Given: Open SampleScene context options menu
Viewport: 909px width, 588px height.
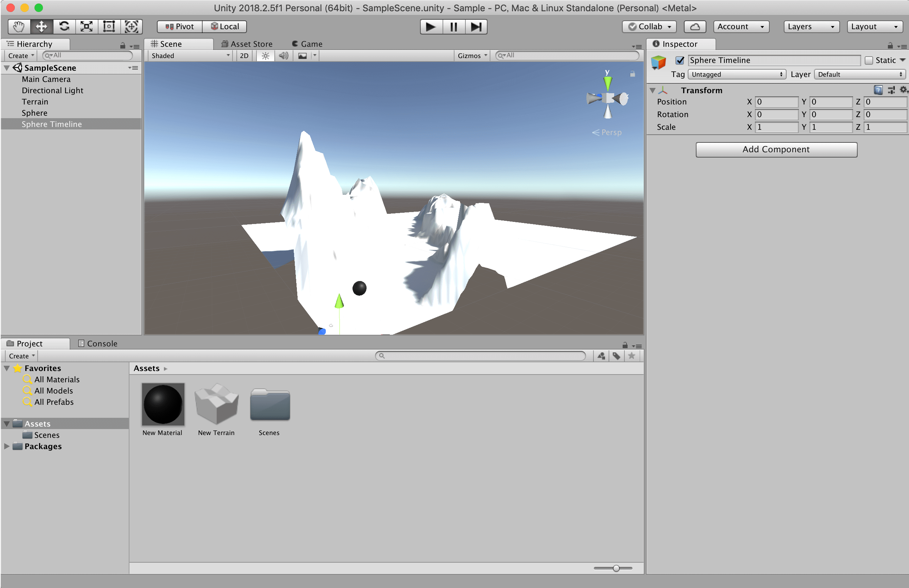Looking at the screenshot, I should pos(133,68).
